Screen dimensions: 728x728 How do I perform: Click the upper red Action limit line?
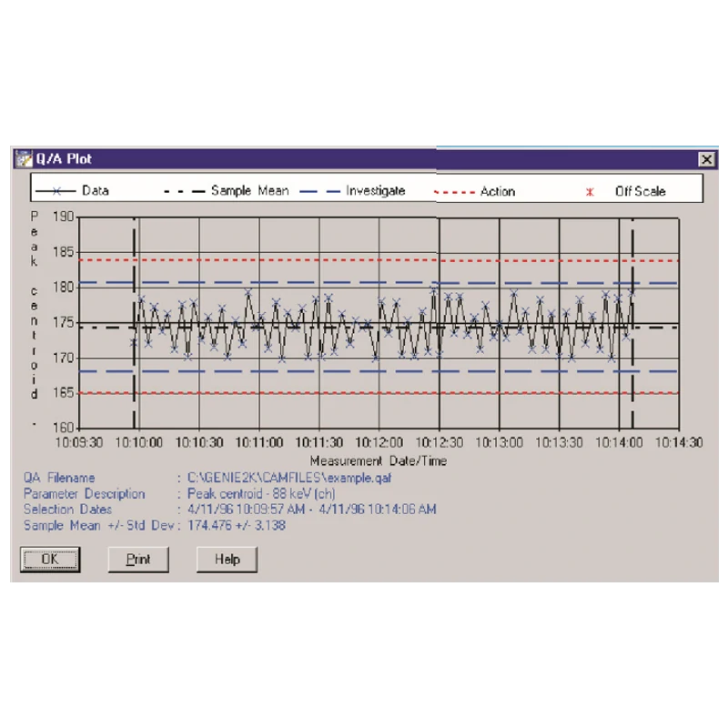379,260
